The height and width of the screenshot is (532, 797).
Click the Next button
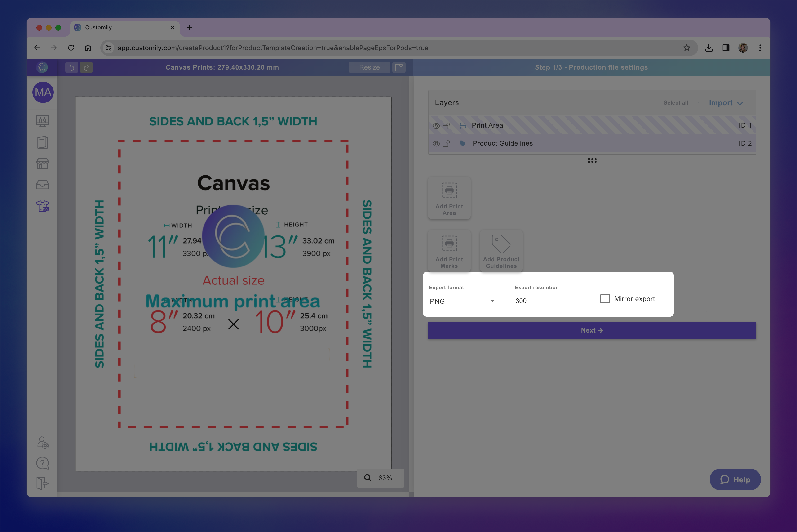[592, 330]
